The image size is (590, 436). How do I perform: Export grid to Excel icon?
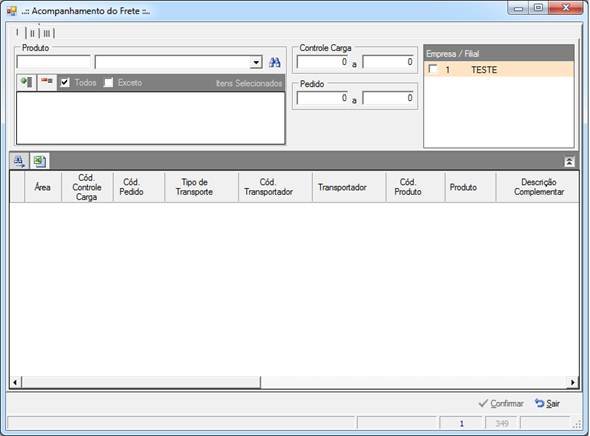pyautogui.click(x=39, y=161)
